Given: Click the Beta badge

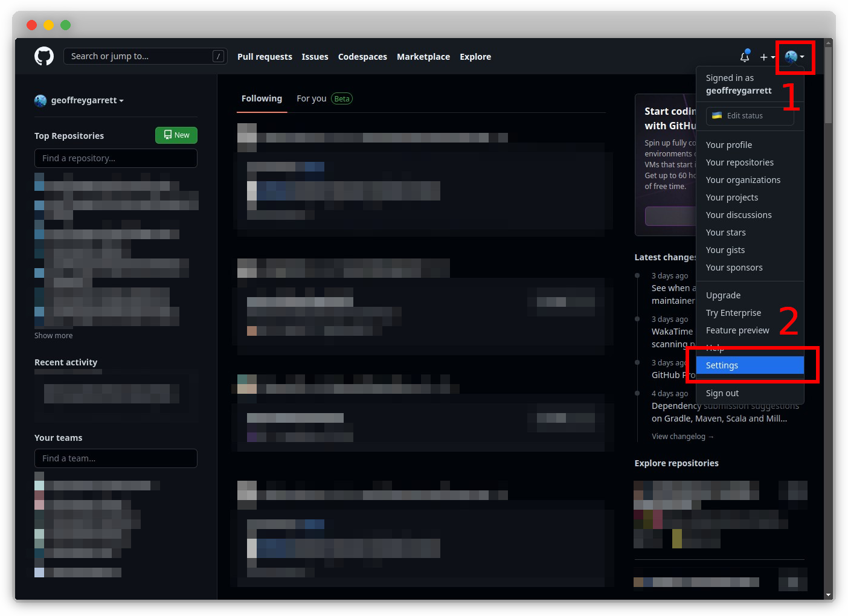Looking at the screenshot, I should 342,99.
